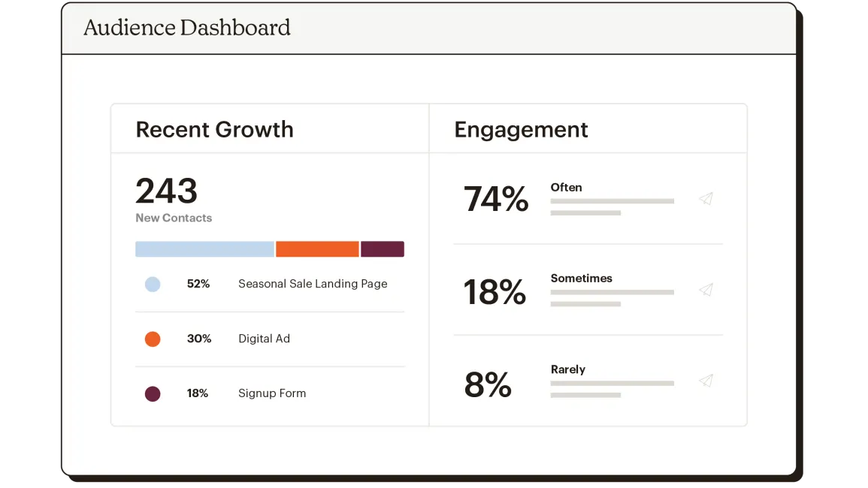
Task: Select the light blue bar segment
Action: [204, 249]
